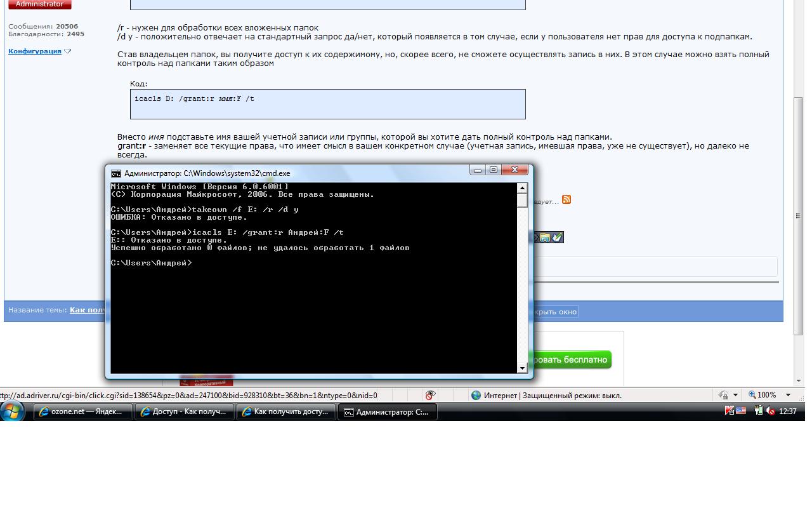This screenshot has width=812, height=508.
Task: Click the Успешно обработано 0 файлов line
Action: (260, 248)
